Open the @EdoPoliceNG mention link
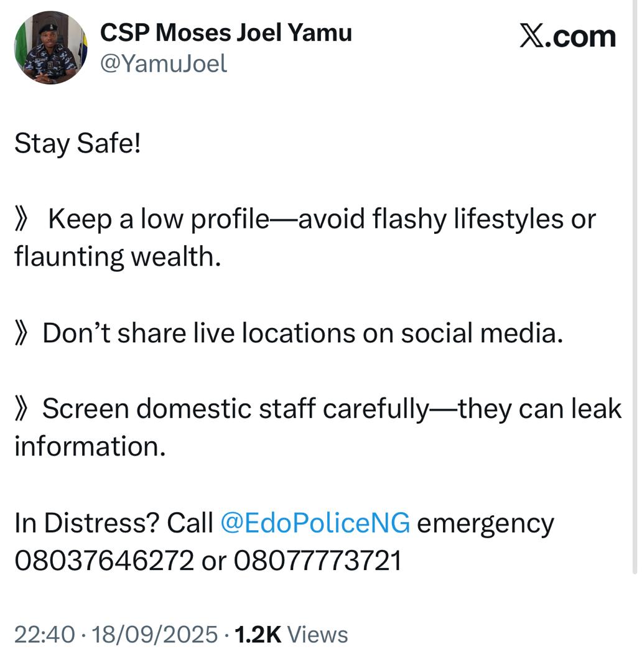The height and width of the screenshot is (672, 642). (x=315, y=523)
